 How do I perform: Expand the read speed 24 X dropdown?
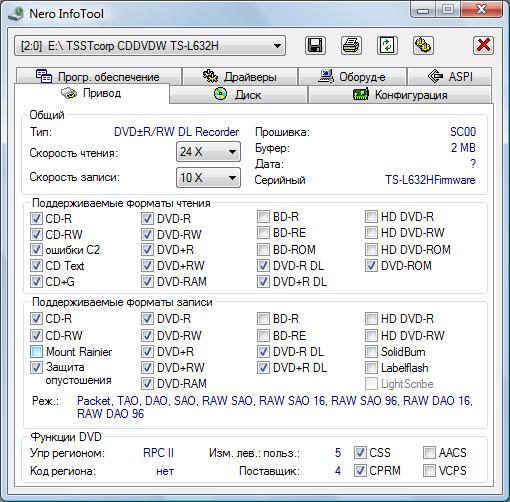(x=208, y=152)
